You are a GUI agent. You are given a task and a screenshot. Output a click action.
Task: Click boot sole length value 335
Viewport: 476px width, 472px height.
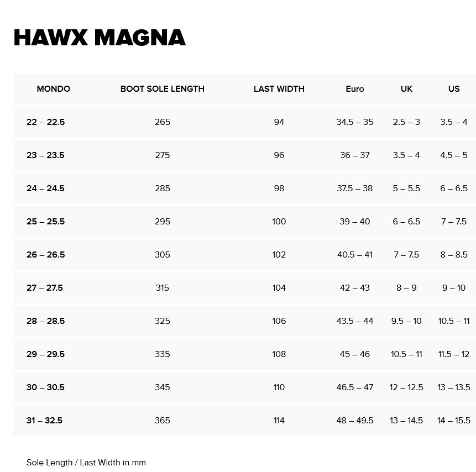(163, 354)
